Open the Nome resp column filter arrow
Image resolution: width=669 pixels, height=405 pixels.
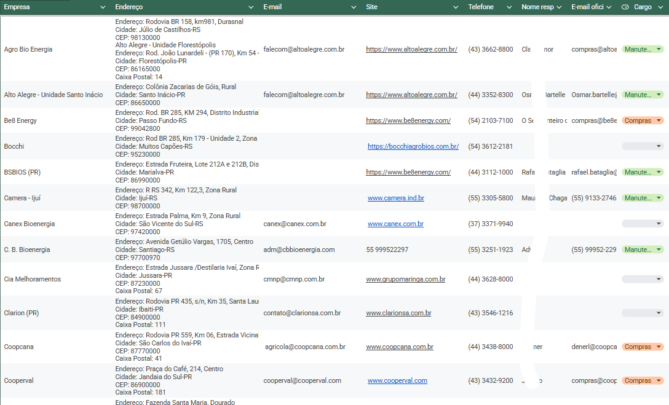pyautogui.click(x=560, y=6)
